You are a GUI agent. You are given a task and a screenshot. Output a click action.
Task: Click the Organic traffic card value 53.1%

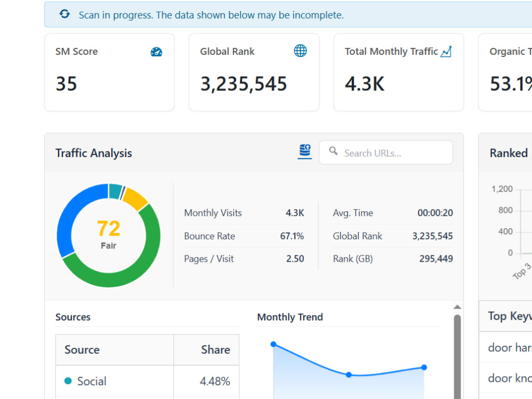tap(511, 84)
